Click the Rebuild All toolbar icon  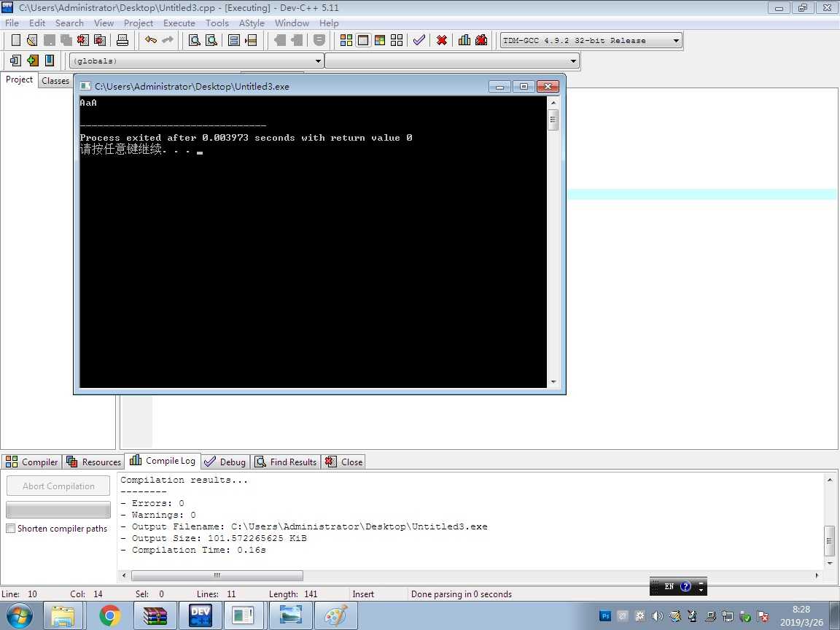(x=397, y=40)
